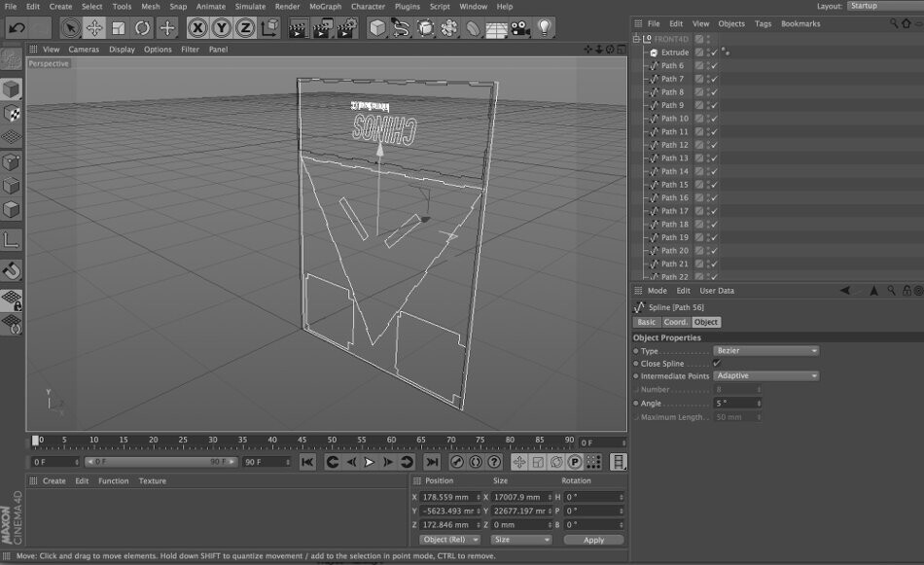This screenshot has height=565, width=924.
Task: Add a floor/environment object
Action: (496, 27)
